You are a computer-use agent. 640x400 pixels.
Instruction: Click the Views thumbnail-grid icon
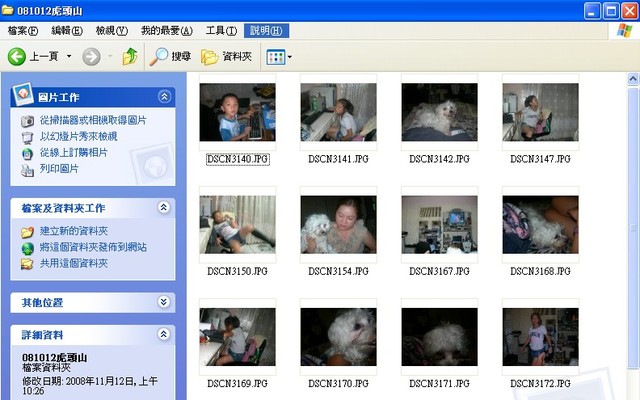click(x=276, y=57)
